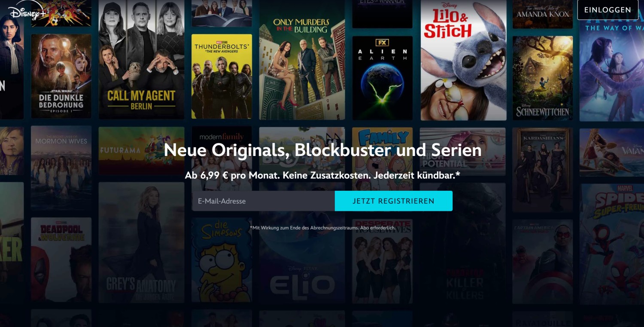Image resolution: width=644 pixels, height=327 pixels.
Task: Click the Jetzt Registrieren button
Action: pyautogui.click(x=393, y=201)
